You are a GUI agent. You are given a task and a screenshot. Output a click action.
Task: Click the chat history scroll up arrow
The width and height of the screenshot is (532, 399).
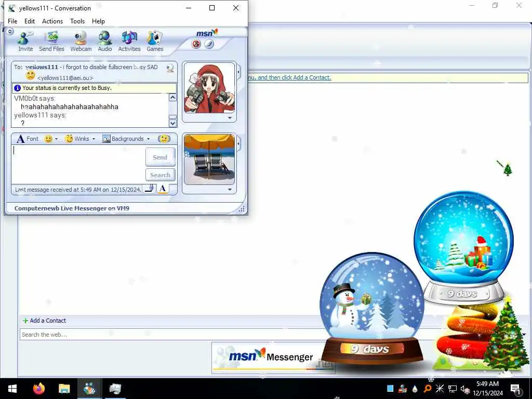tap(172, 98)
